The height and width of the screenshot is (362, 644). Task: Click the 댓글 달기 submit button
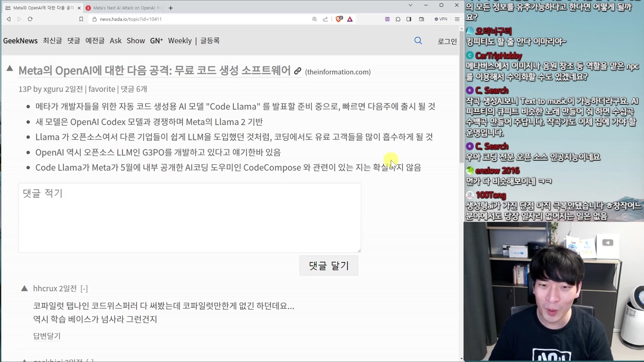[329, 265]
